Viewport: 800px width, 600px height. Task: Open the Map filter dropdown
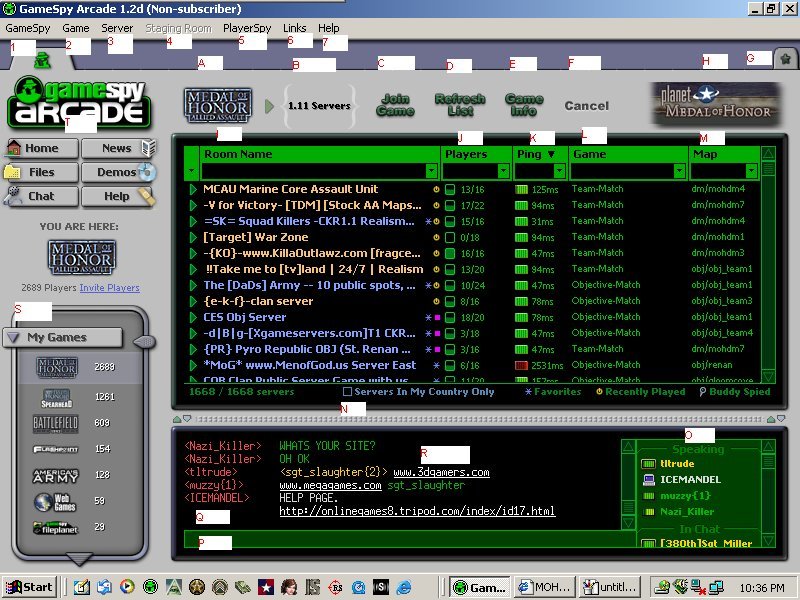pos(751,170)
